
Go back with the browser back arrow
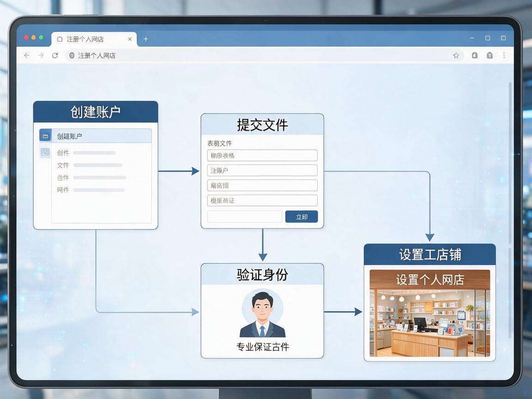(x=27, y=55)
